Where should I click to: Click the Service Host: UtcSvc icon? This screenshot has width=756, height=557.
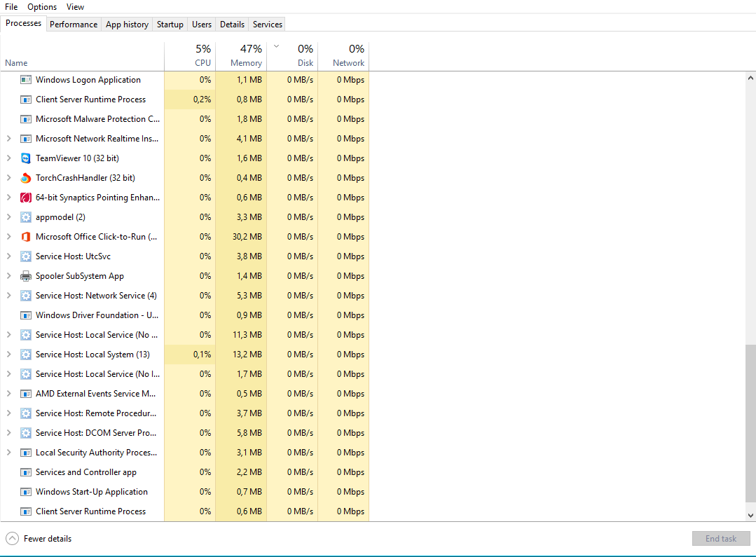[x=25, y=256]
